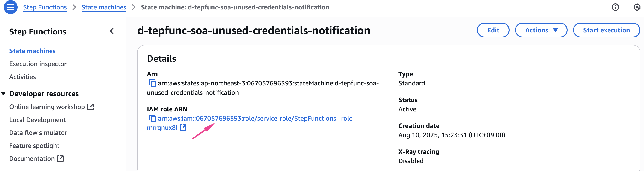The image size is (644, 171).
Task: Collapse the Developer resources section
Action: [3, 94]
